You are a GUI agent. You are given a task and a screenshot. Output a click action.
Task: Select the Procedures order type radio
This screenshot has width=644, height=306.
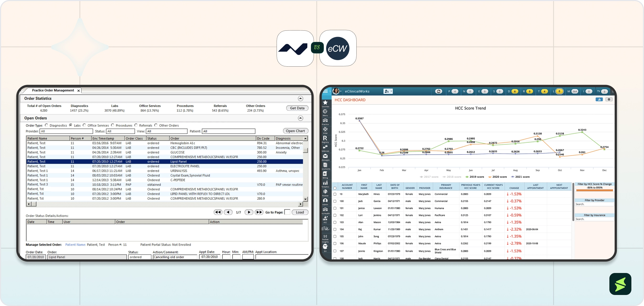point(113,125)
